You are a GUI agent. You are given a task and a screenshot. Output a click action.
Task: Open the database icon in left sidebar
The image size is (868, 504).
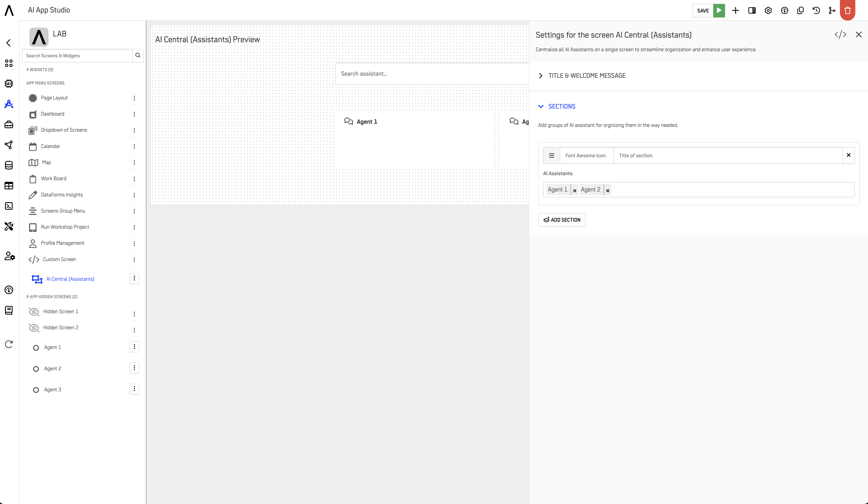pos(9,165)
